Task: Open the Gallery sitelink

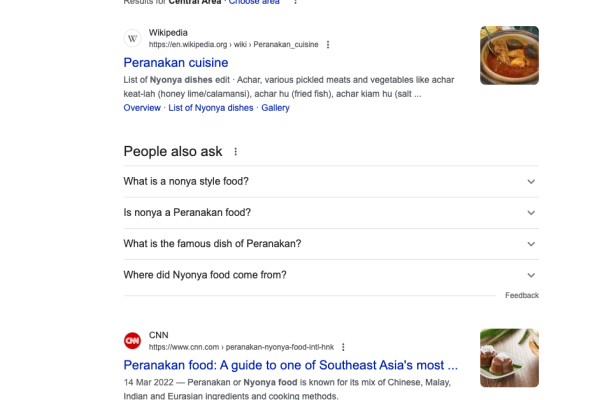Action: click(275, 108)
